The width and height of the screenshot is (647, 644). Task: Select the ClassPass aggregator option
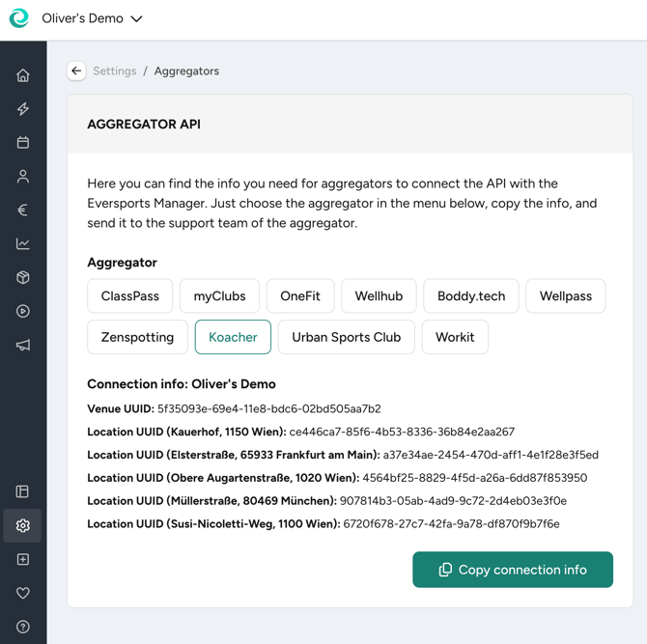[130, 295]
